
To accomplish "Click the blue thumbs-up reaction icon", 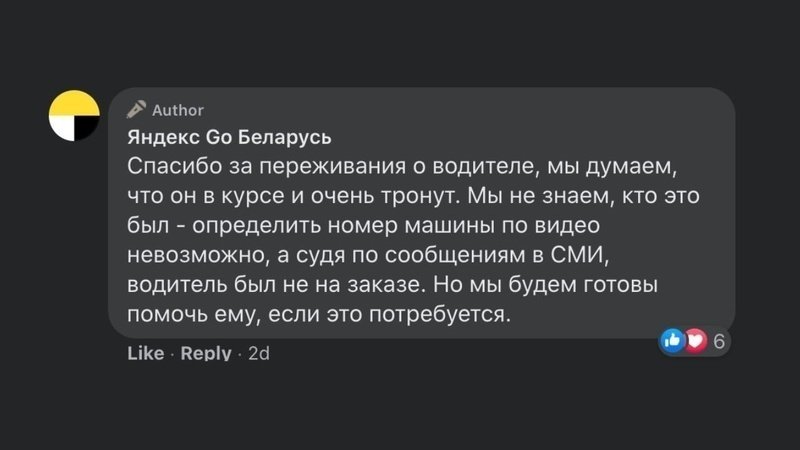I will (673, 341).
